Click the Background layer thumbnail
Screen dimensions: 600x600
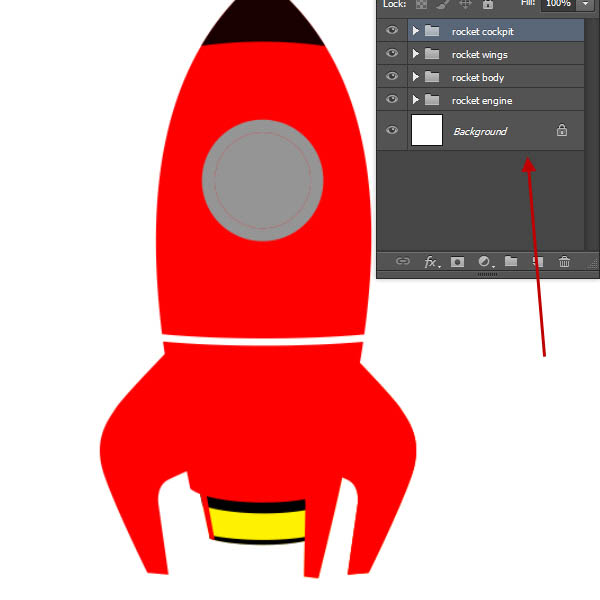point(427,131)
